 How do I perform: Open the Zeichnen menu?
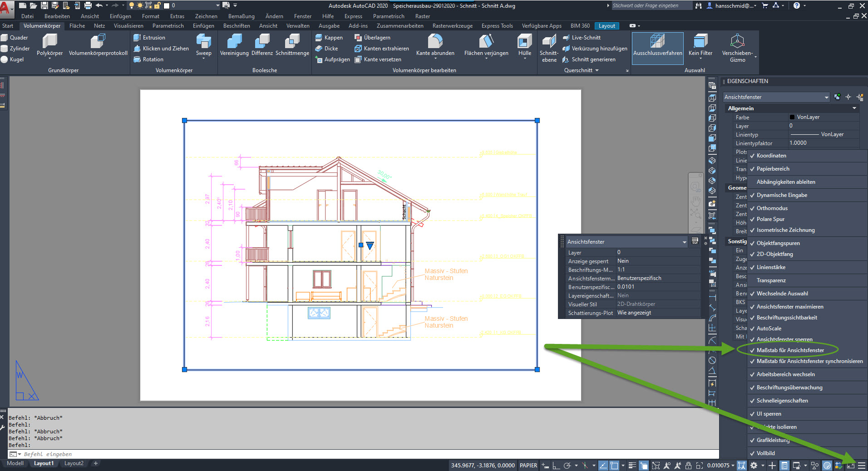tap(206, 16)
